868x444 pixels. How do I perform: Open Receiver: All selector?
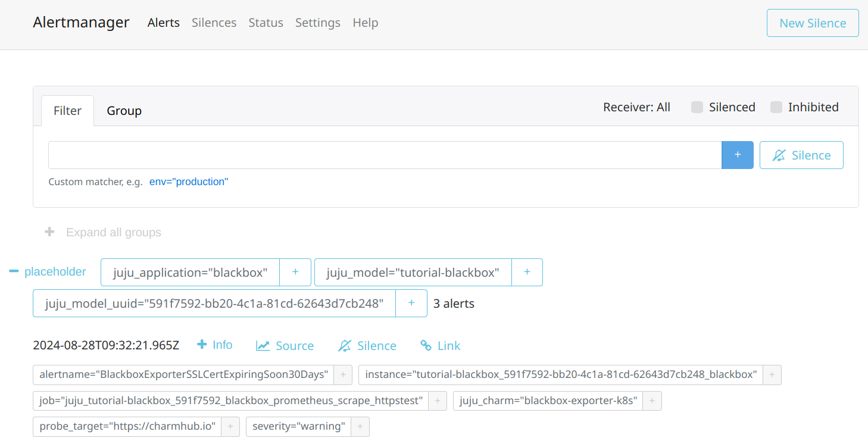click(x=636, y=107)
